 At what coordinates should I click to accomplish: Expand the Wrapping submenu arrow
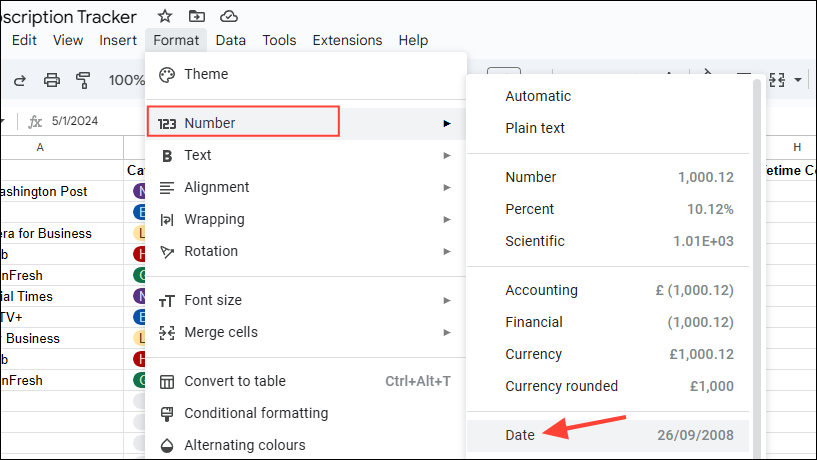[447, 219]
